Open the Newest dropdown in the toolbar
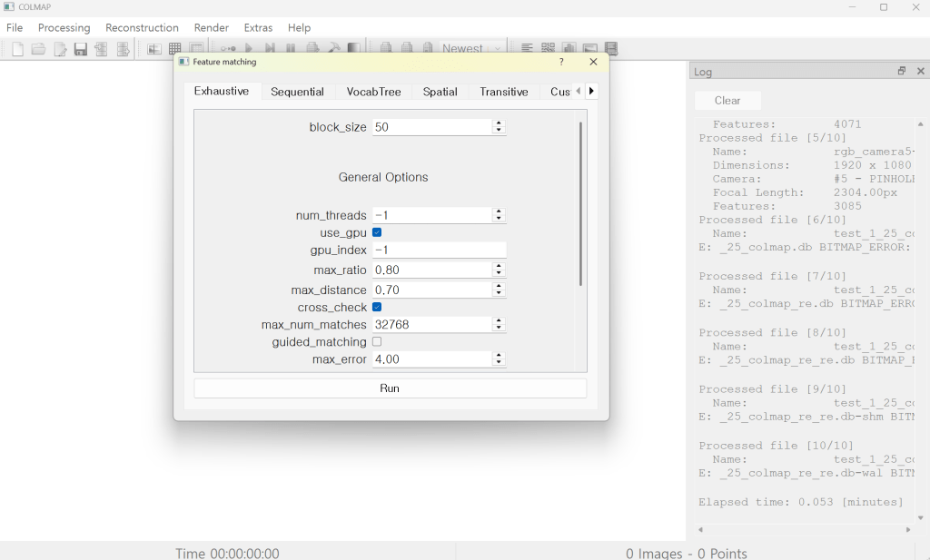Viewport: 930px width, 560px height. point(470,49)
